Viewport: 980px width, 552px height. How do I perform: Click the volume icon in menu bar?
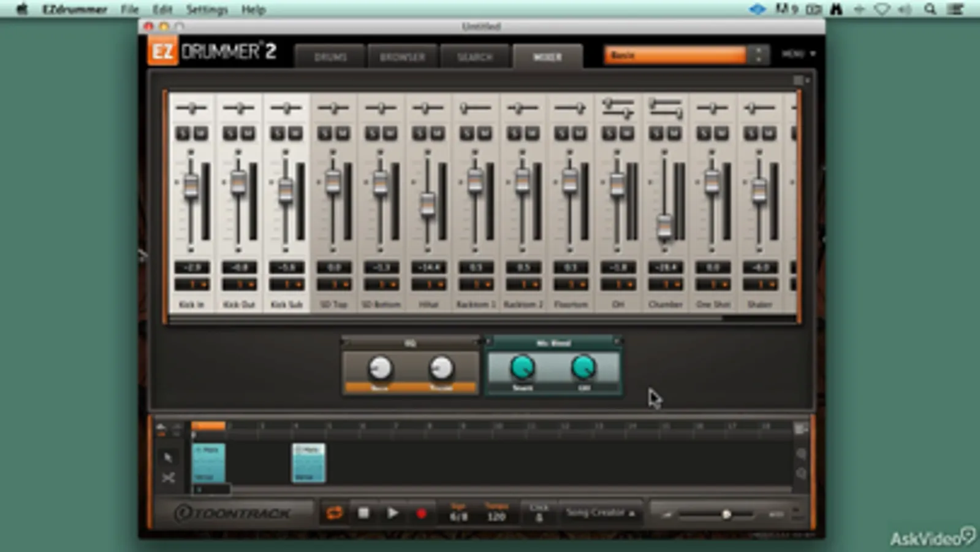click(905, 9)
